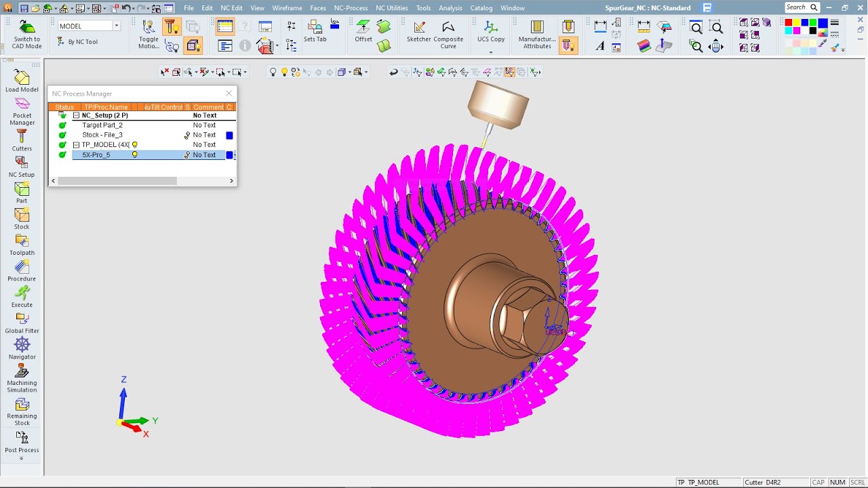Open the Wireframe menu
Screen dimensions: 868x488
pyautogui.click(x=287, y=8)
